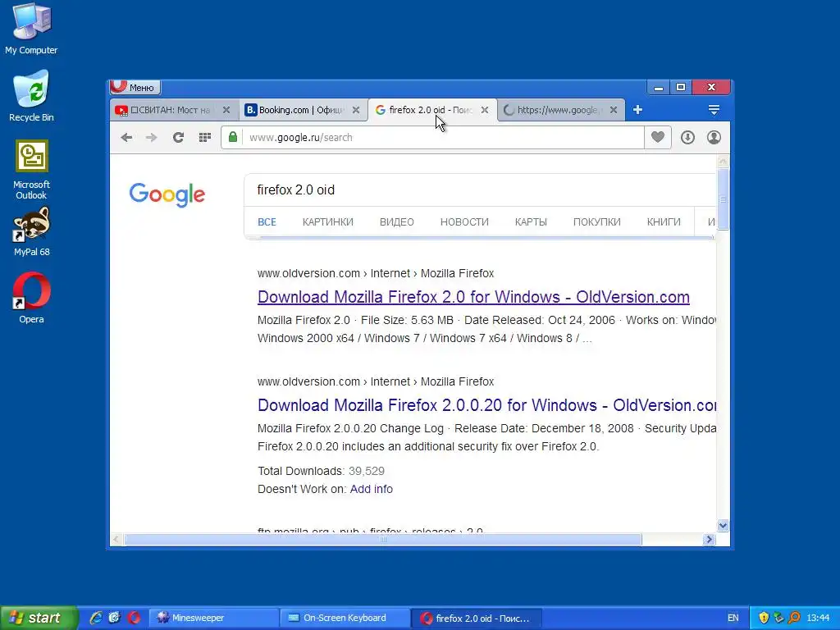Select the Microsoft Outlook desktop icon

32,169
